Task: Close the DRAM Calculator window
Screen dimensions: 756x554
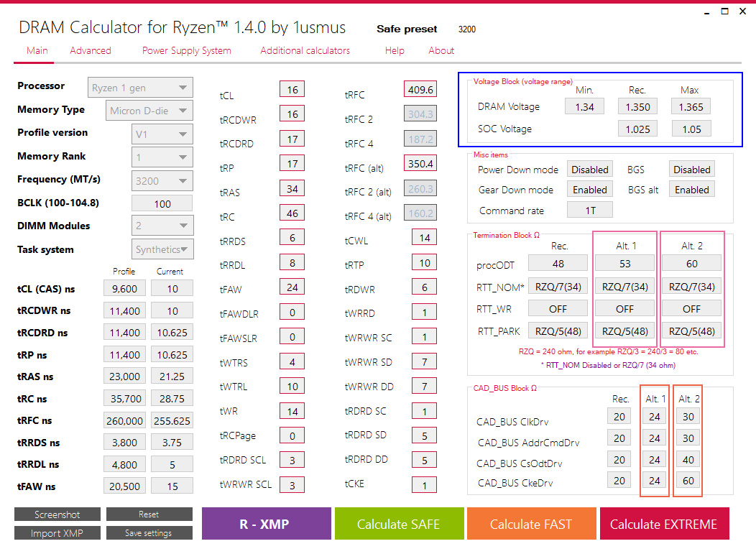Action: [743, 11]
